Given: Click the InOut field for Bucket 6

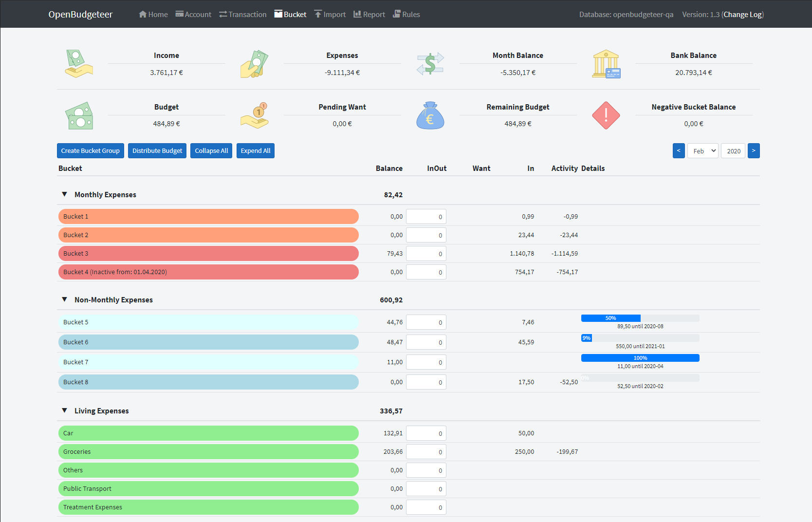Looking at the screenshot, I should click(426, 342).
